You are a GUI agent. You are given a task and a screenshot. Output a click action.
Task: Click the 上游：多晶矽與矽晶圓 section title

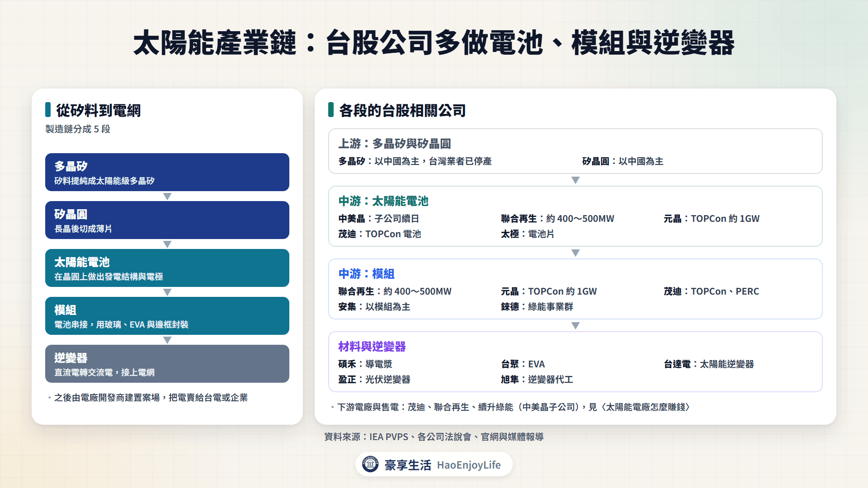(x=395, y=144)
